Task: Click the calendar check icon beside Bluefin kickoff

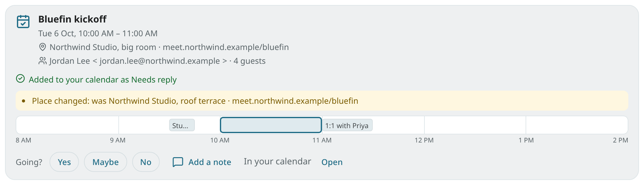Action: tap(23, 22)
